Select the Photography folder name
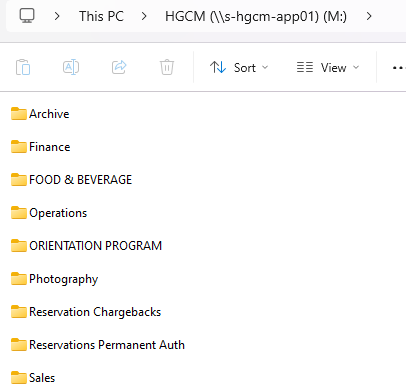This screenshot has width=406, height=391. point(64,279)
